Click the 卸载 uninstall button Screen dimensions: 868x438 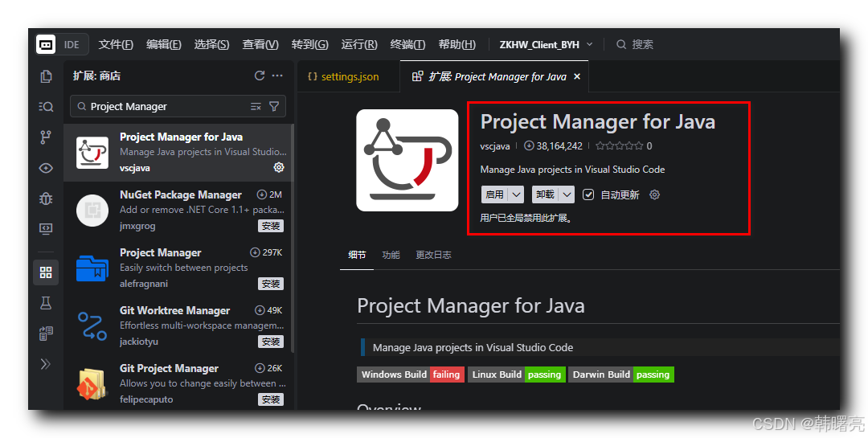(x=545, y=194)
